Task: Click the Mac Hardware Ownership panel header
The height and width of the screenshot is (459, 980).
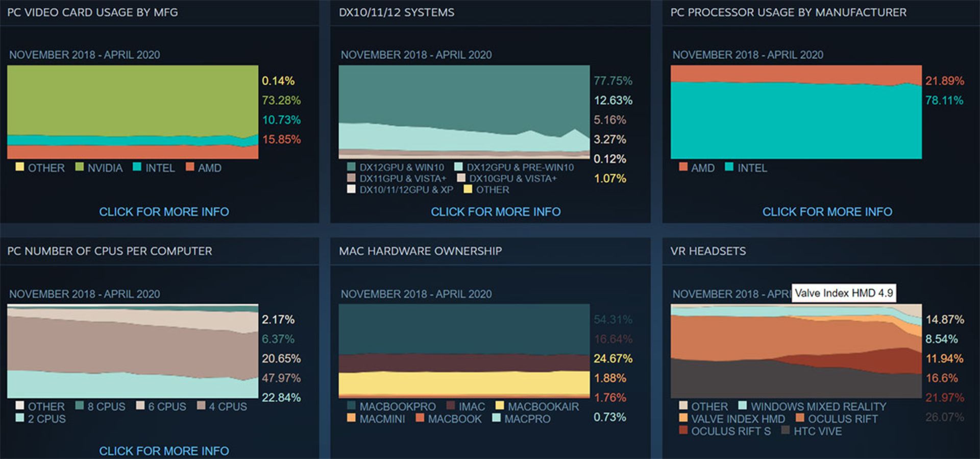Action: click(420, 251)
